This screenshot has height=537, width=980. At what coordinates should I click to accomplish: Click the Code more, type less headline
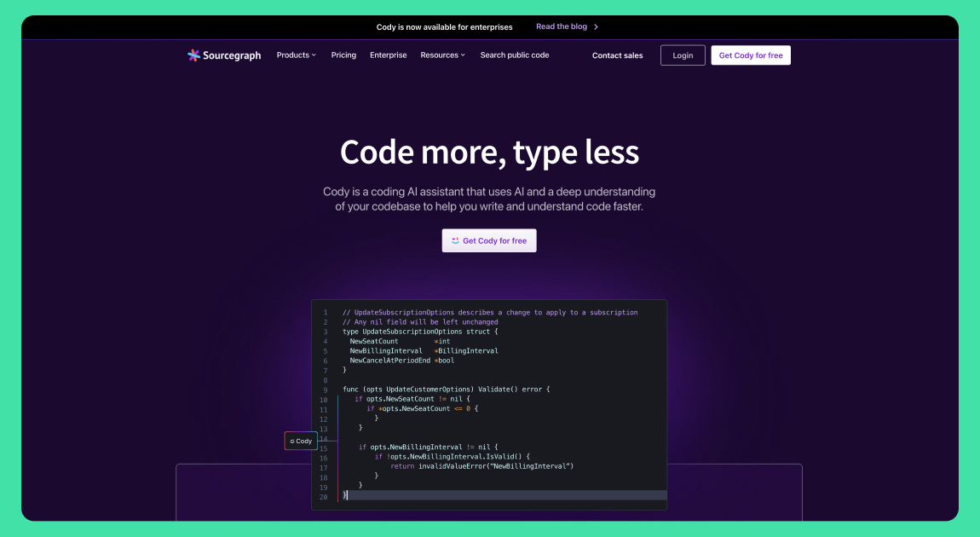(489, 153)
